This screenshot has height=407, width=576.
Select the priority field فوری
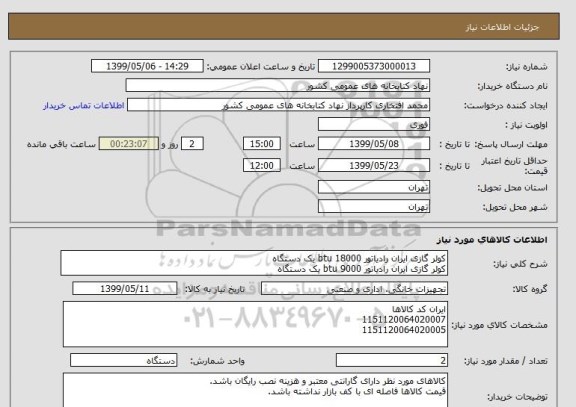pyautogui.click(x=374, y=125)
